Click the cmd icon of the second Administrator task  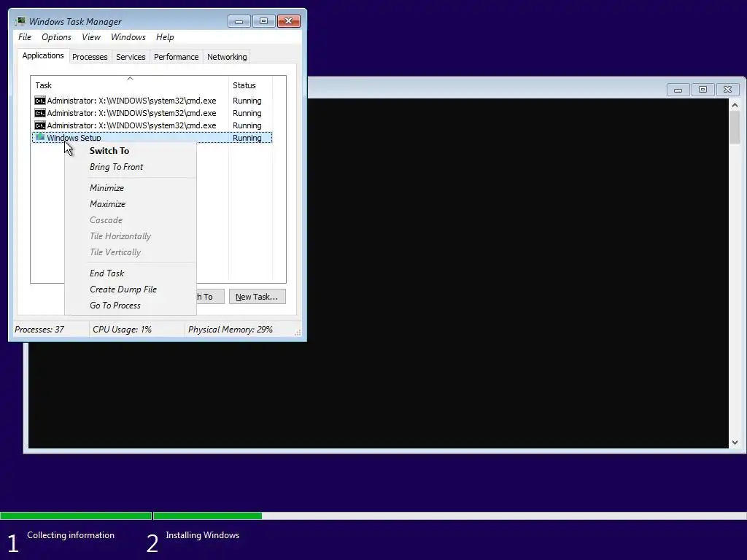tap(40, 113)
